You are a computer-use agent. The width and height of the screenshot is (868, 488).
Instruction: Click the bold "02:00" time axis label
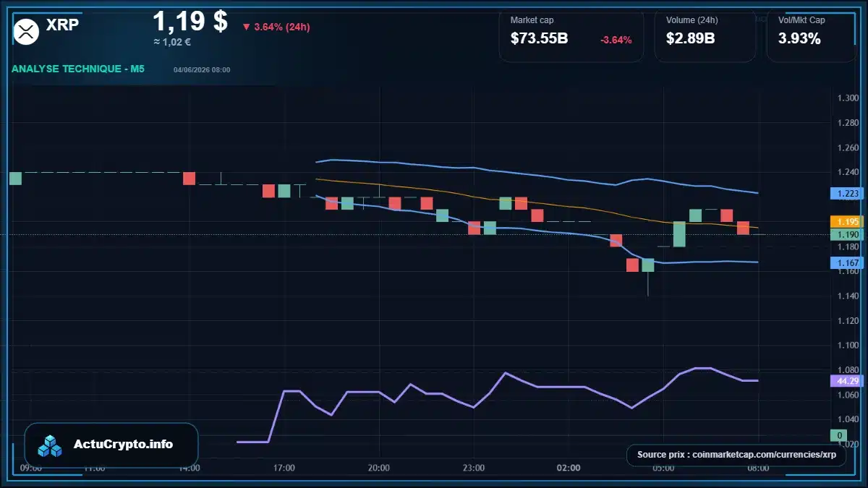(569, 468)
